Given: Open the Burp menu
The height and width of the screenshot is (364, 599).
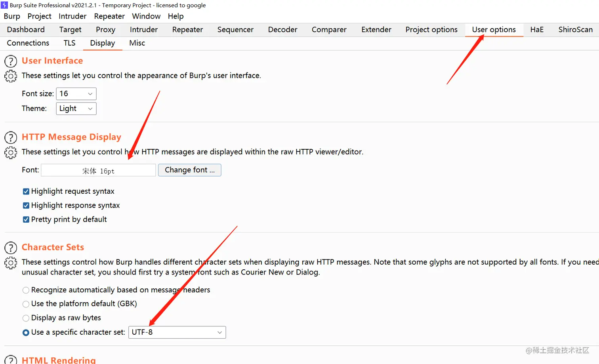Looking at the screenshot, I should 12,16.
